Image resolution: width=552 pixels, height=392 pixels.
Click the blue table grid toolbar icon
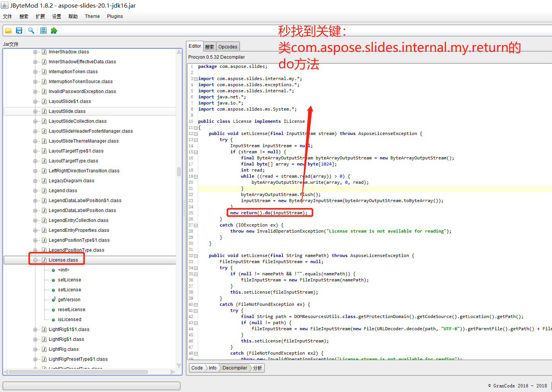click(43, 31)
